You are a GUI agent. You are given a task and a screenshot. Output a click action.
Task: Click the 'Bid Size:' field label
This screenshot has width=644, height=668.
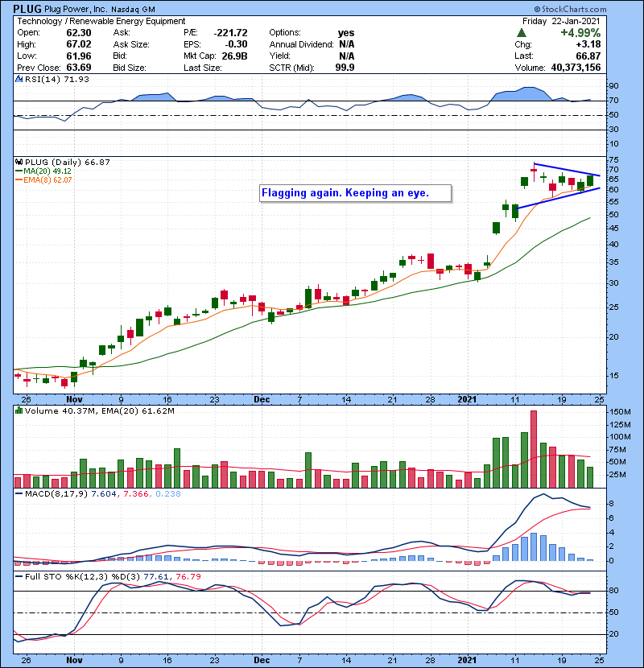pos(130,68)
